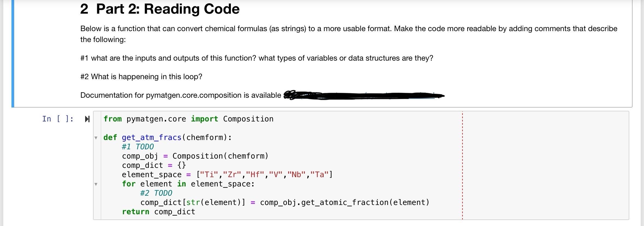Click the green 'import' keyword
The height and width of the screenshot is (226, 644).
tap(205, 119)
